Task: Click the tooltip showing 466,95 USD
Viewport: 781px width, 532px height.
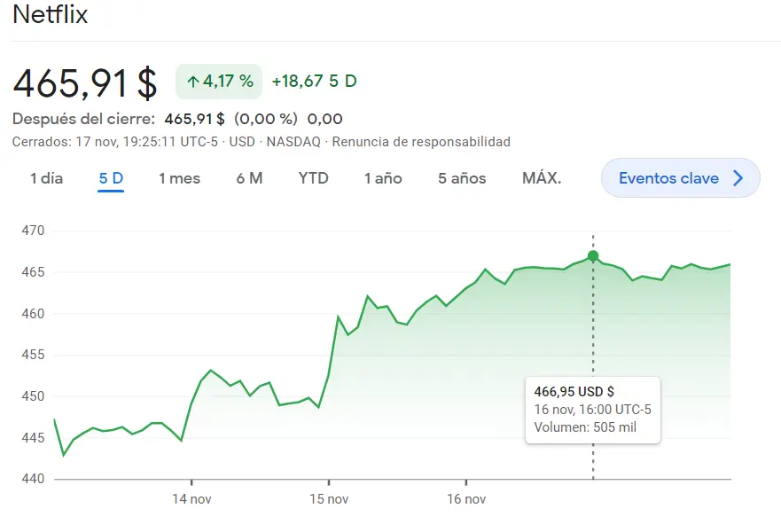Action: [593, 411]
